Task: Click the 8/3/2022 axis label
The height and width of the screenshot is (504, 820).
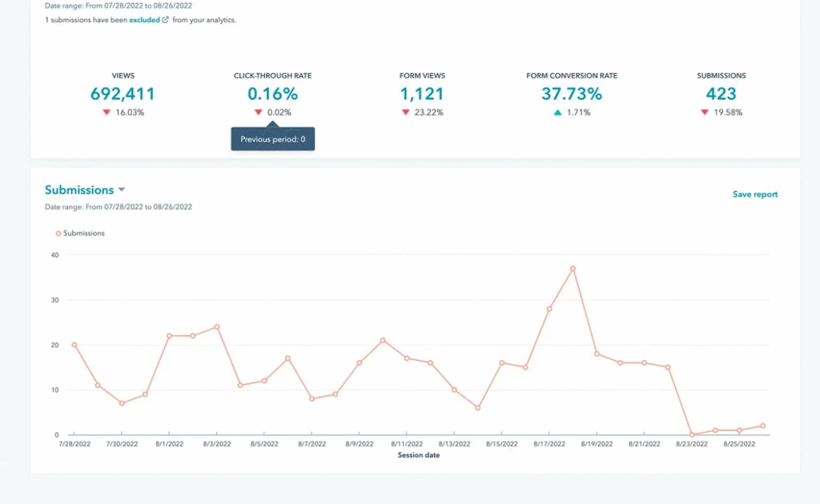Action: point(217,443)
